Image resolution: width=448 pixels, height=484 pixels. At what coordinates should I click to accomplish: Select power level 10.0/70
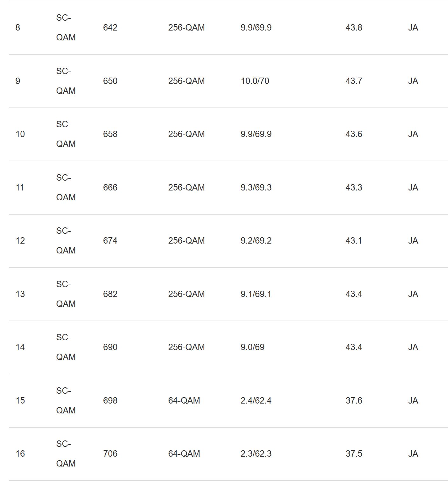point(255,81)
